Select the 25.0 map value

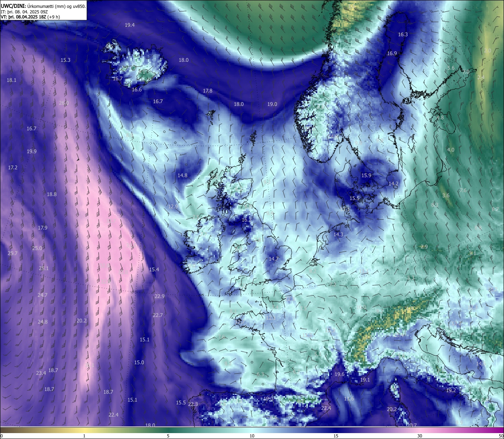[x=37, y=248]
